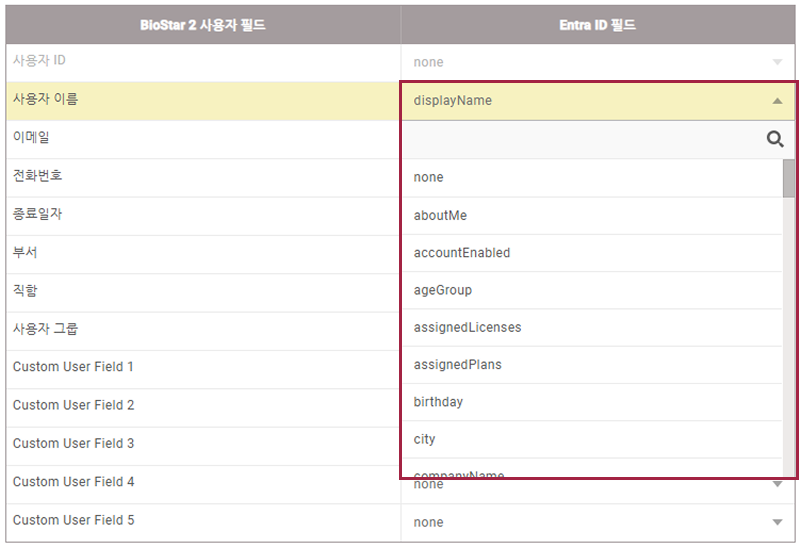
Task: Choose ageGroup from the list
Action: tap(592, 290)
